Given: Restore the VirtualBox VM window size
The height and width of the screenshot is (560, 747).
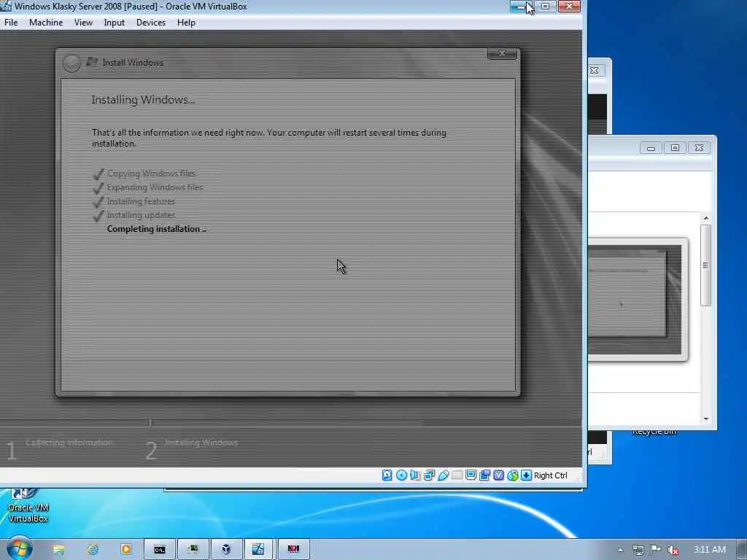Looking at the screenshot, I should (546, 6).
